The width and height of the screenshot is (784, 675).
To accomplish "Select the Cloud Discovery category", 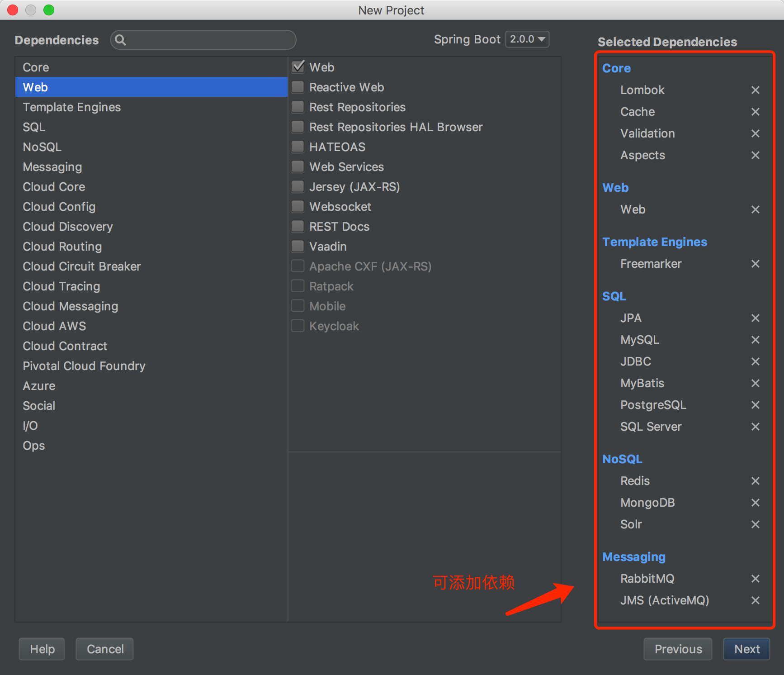I will click(x=151, y=227).
